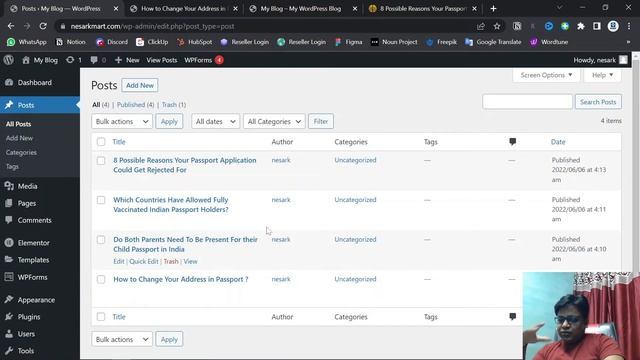Open bottom Bulk actions dropdown
This screenshot has height=360, width=640.
pos(122,339)
